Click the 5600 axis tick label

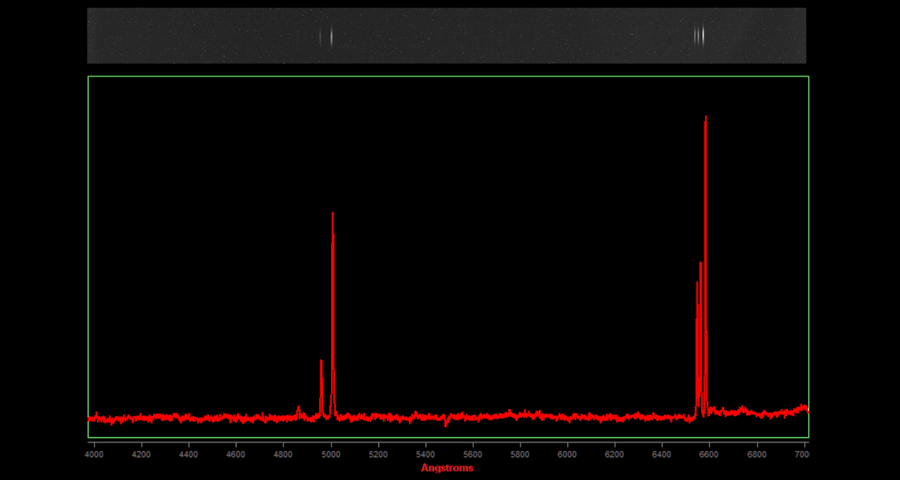[x=473, y=453]
